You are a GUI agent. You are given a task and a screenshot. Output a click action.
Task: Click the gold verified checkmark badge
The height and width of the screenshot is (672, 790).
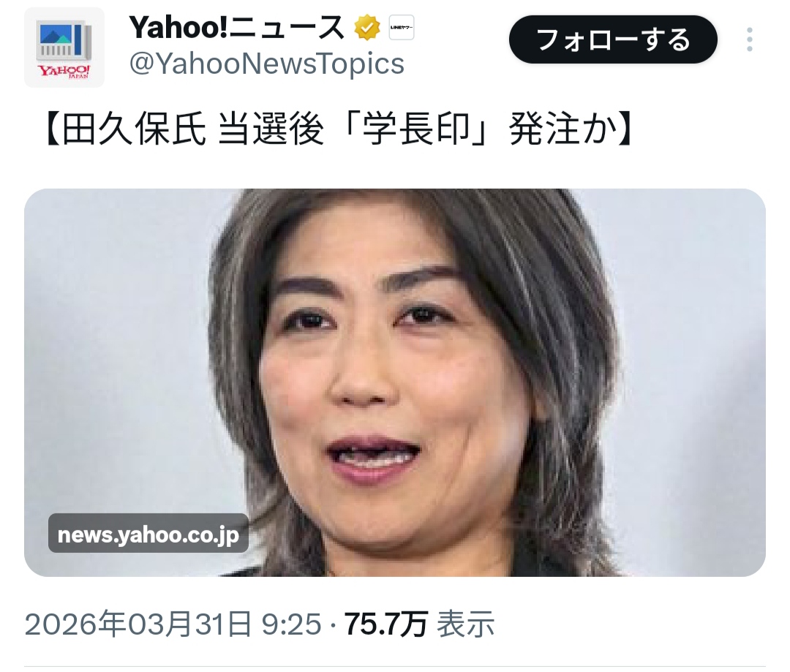366,28
